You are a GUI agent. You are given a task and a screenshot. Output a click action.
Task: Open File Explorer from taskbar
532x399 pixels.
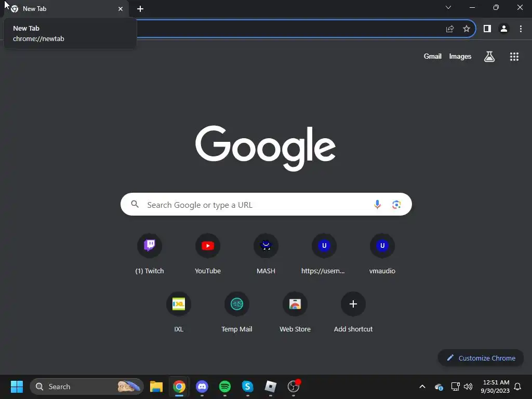click(156, 387)
